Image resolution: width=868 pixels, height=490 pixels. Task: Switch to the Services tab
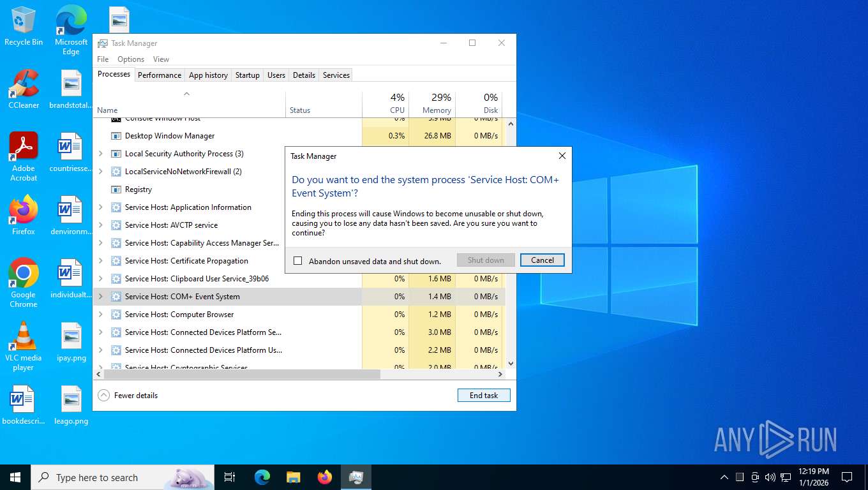tap(336, 75)
